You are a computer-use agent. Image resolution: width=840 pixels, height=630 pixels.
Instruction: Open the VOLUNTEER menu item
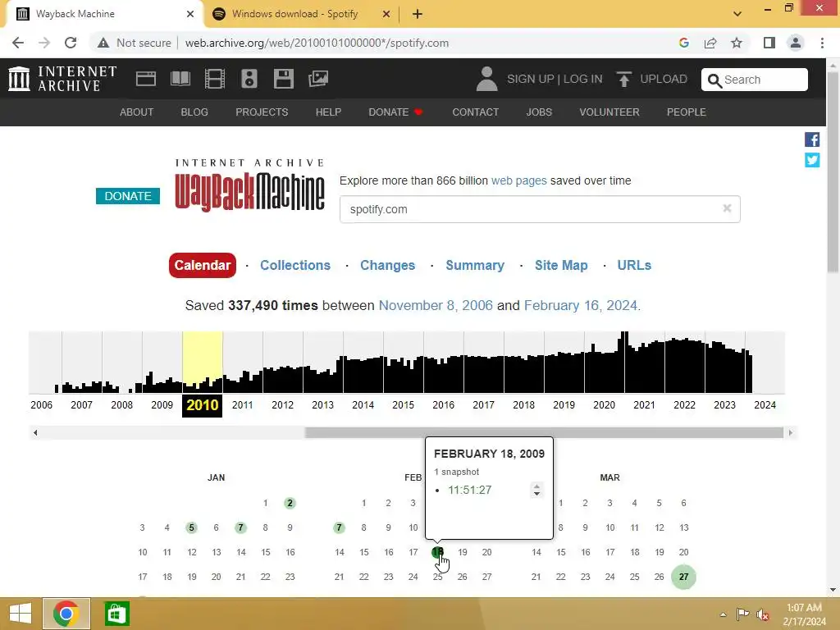pos(609,112)
